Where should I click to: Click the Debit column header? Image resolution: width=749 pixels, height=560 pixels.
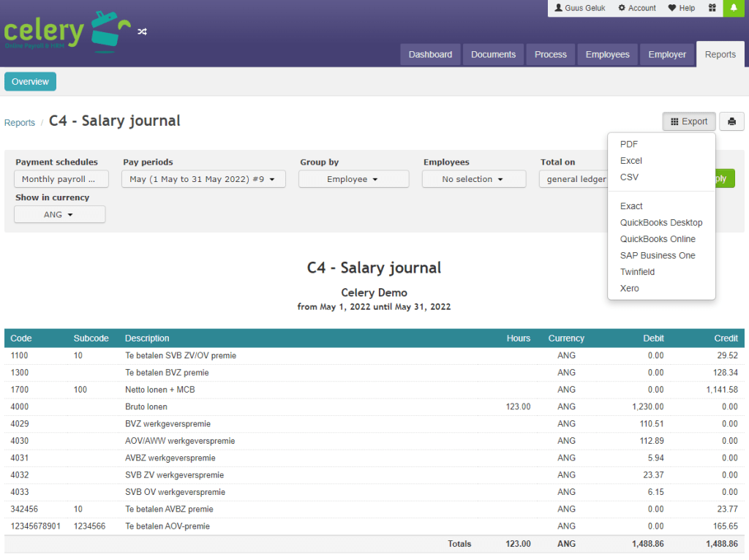(x=653, y=338)
